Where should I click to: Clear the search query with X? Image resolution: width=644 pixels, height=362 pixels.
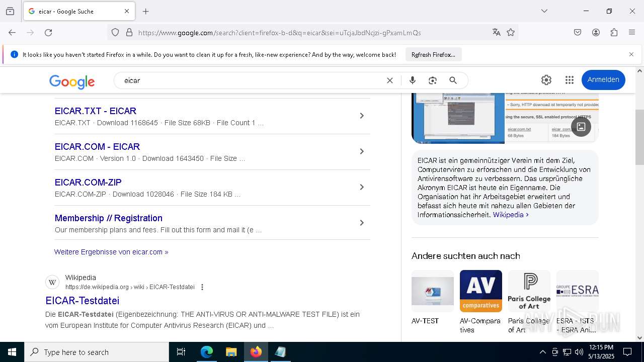pos(389,80)
